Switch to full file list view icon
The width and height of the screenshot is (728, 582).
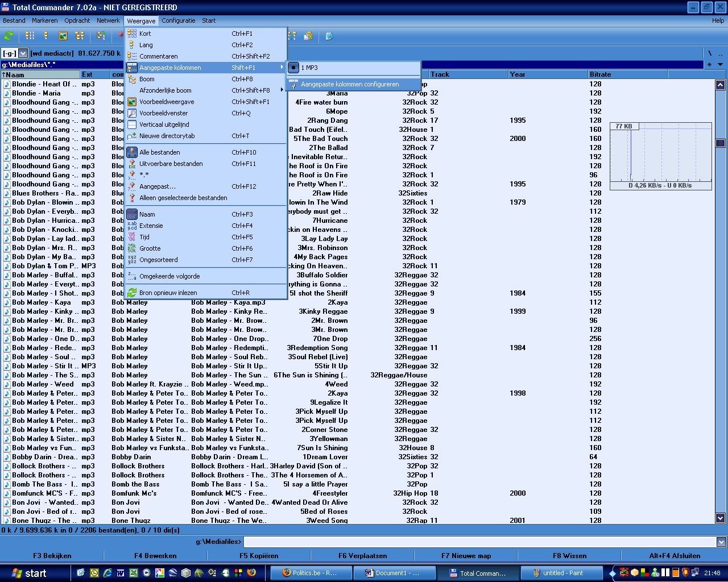(46, 36)
